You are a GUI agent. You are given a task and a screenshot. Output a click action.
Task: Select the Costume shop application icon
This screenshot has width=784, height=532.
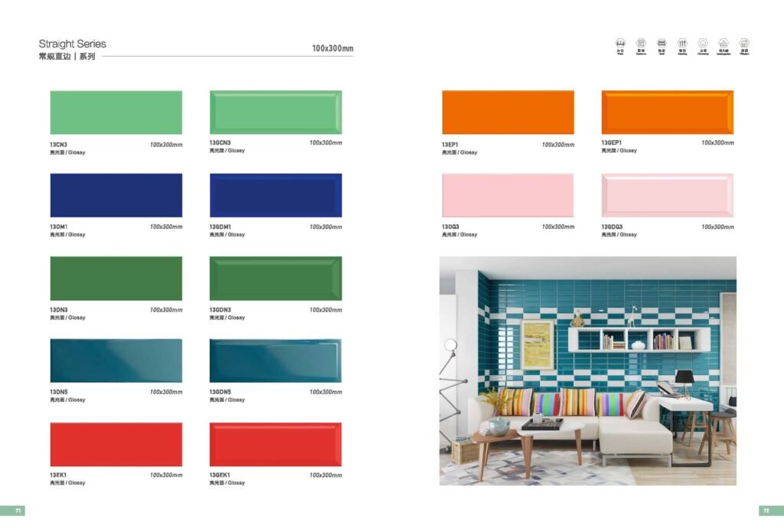tap(641, 47)
